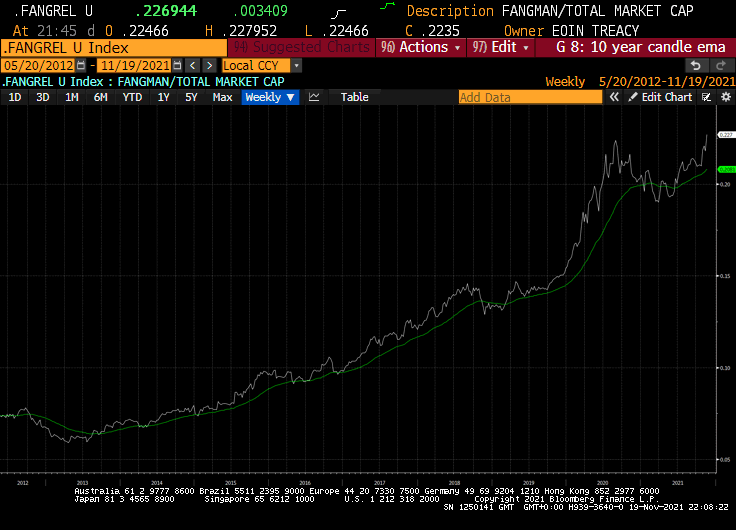Click the .226944 last value text
Image resolution: width=736 pixels, height=530 pixels.
[166, 11]
